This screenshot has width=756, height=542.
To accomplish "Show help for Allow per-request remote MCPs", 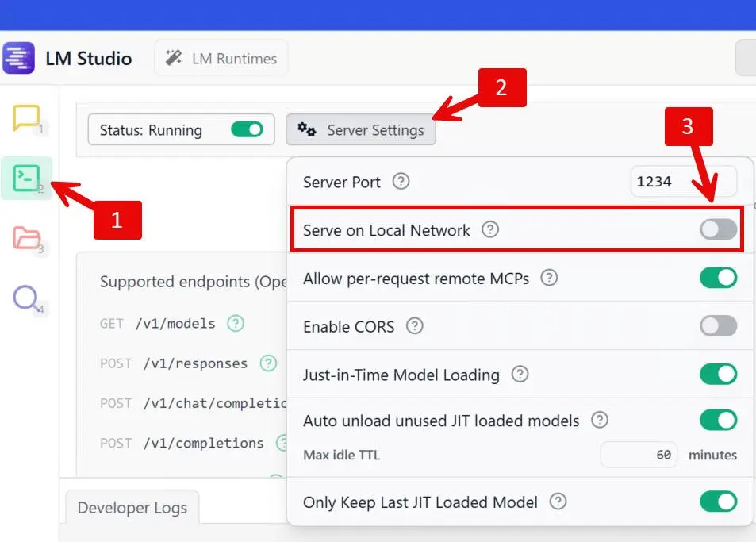I will pyautogui.click(x=549, y=278).
